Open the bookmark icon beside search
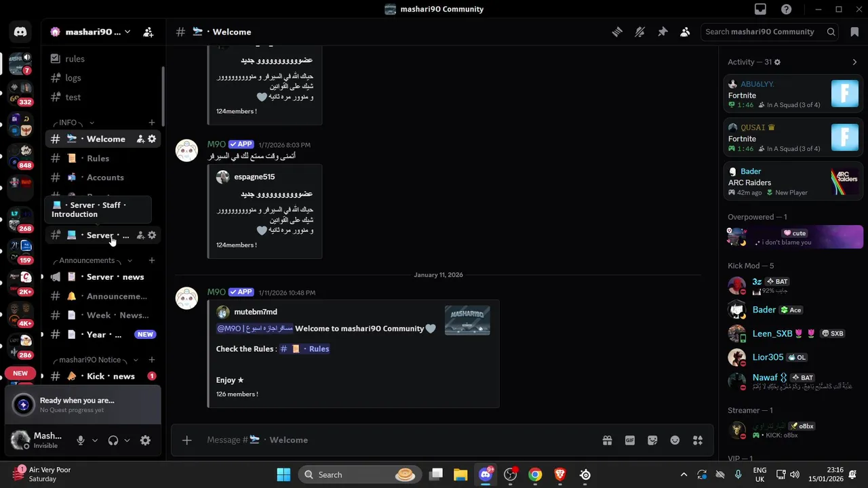This screenshot has height=488, width=868. tap(854, 32)
